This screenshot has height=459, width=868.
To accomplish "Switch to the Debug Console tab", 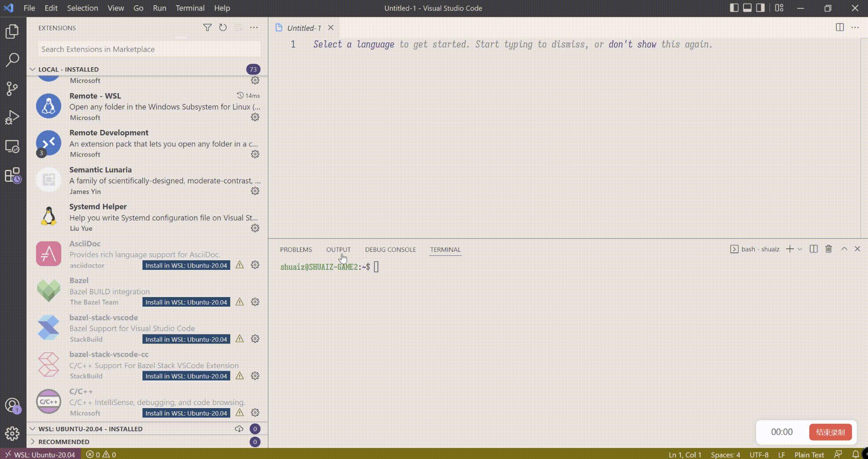I will point(390,249).
